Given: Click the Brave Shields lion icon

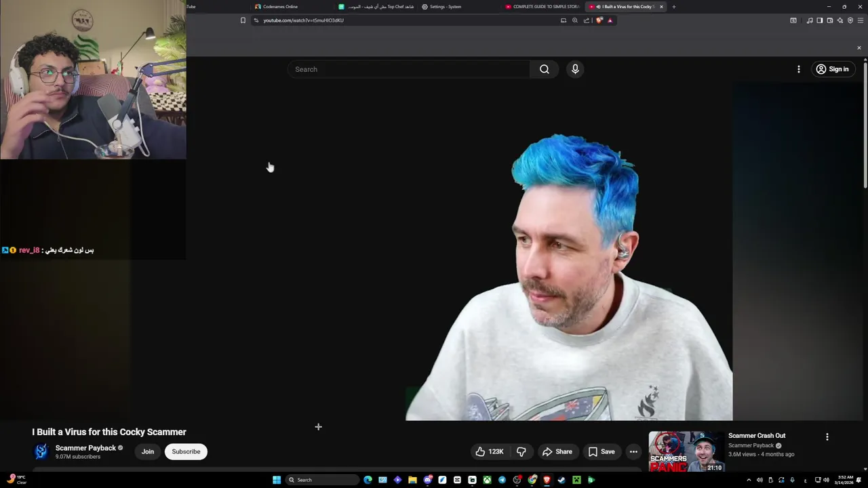Looking at the screenshot, I should [x=599, y=20].
